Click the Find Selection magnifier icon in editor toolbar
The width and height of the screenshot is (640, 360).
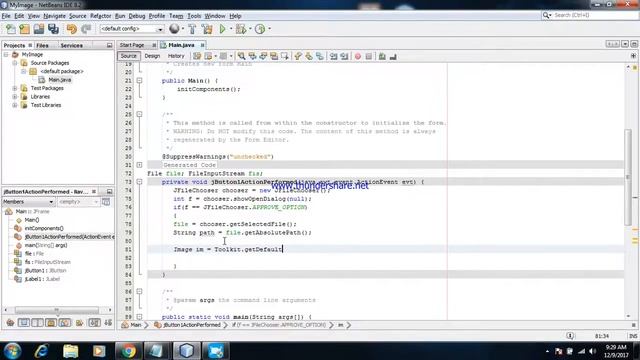point(241,56)
